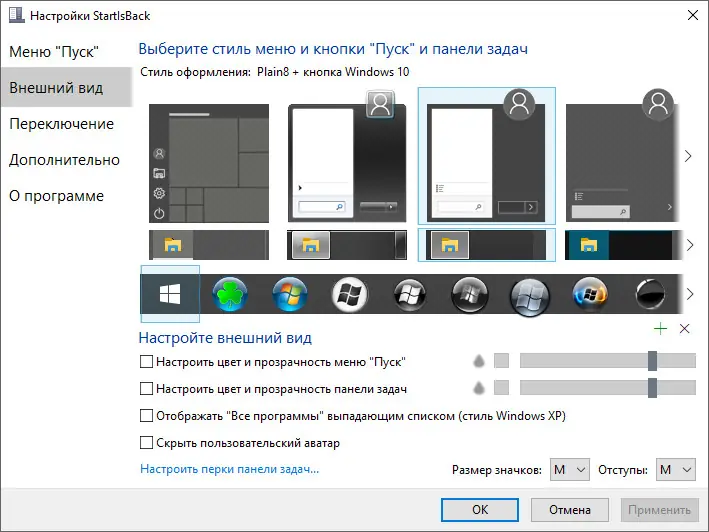Select the Windows 7 Aero style menu thumbnail
Image resolution: width=709 pixels, height=532 pixels.
tap(347, 156)
